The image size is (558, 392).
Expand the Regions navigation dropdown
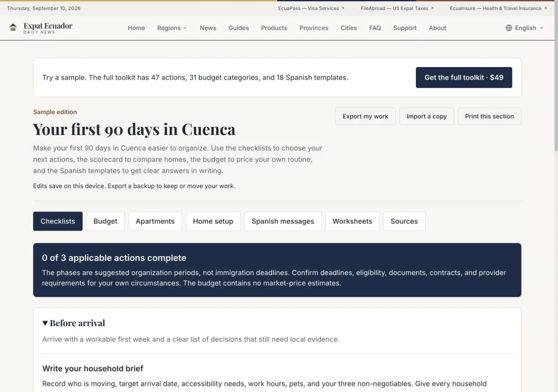[172, 28]
